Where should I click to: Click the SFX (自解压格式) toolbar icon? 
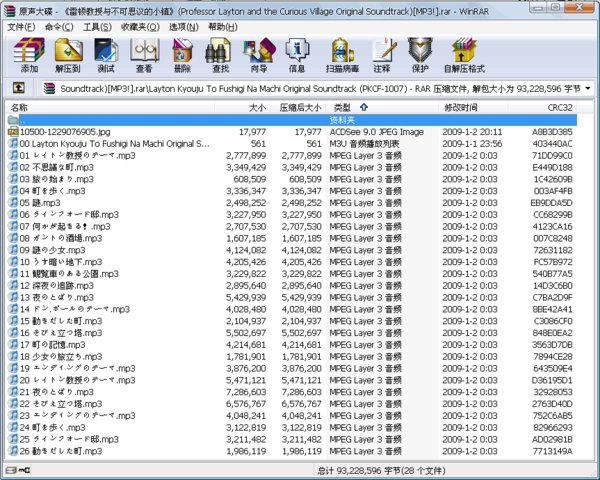click(x=464, y=55)
